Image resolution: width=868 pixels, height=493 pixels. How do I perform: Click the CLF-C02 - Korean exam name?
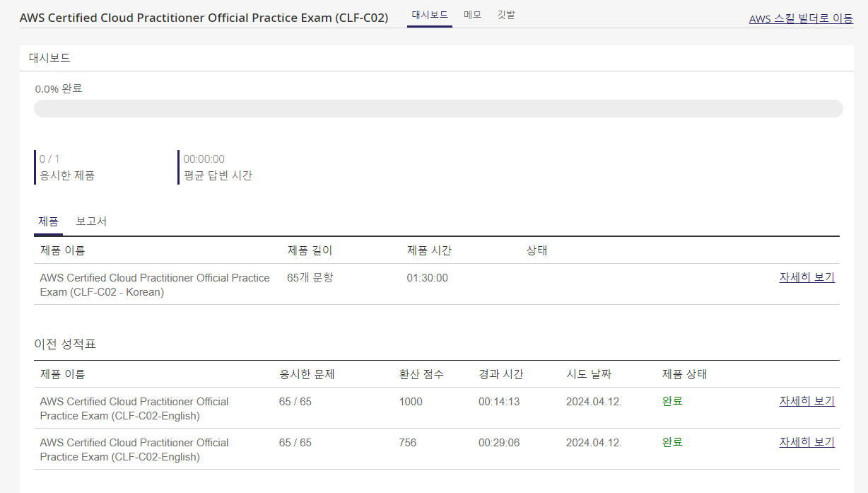tap(155, 285)
